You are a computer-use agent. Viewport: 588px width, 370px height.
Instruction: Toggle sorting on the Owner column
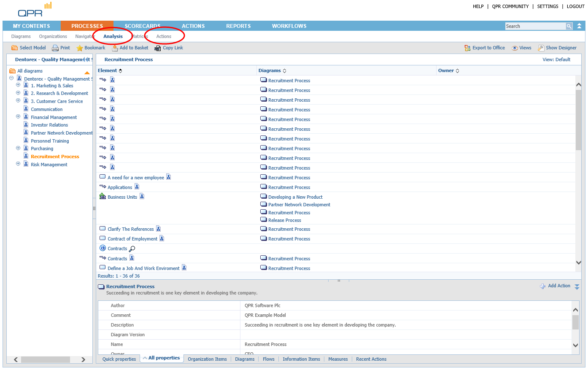pyautogui.click(x=459, y=70)
